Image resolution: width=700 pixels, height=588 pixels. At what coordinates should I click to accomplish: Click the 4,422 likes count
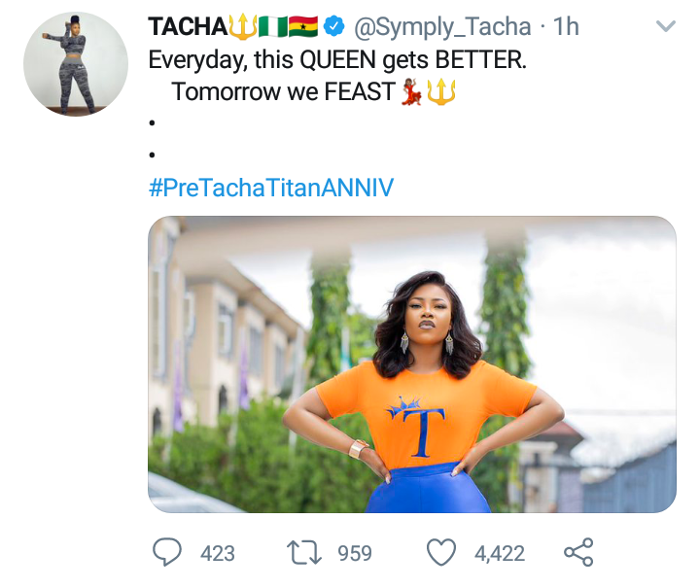(x=500, y=553)
